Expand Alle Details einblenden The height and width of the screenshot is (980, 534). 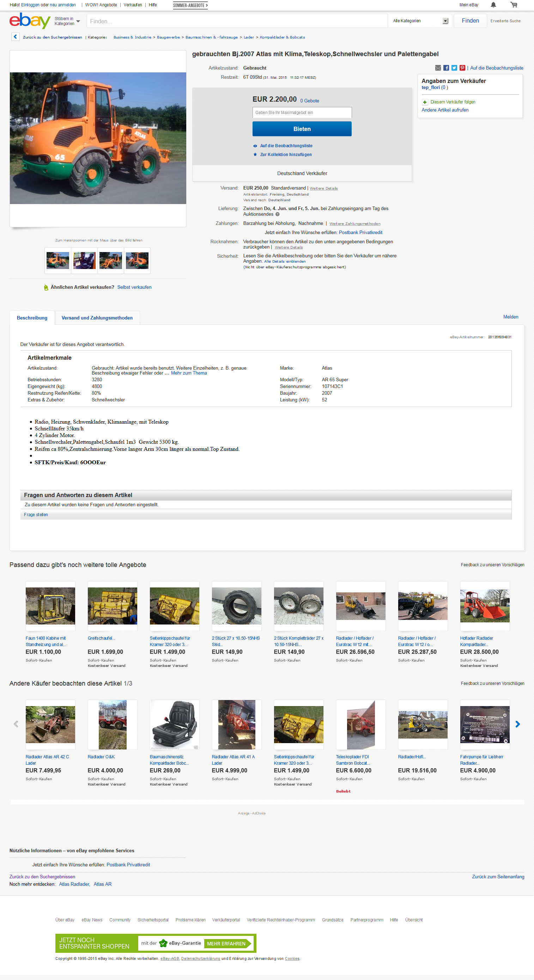tap(285, 262)
